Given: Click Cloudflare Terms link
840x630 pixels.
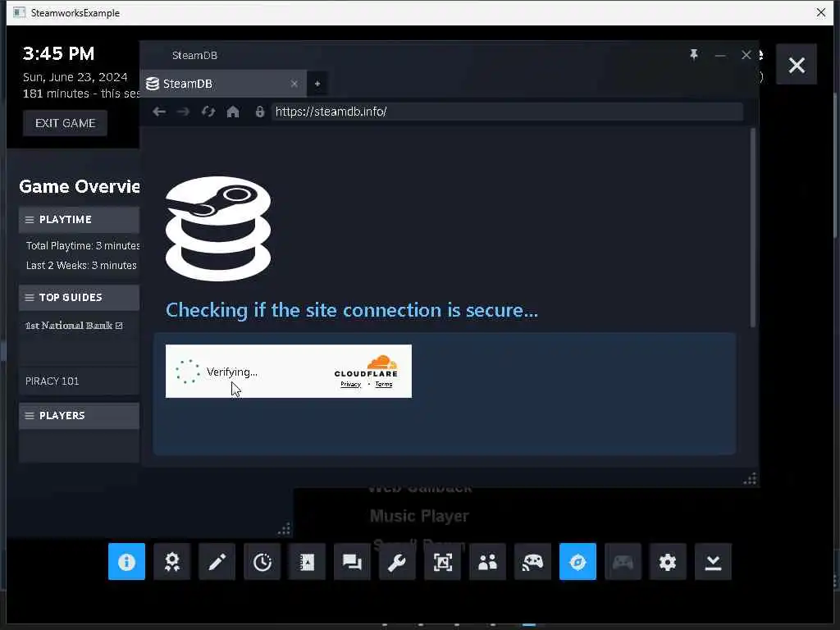Looking at the screenshot, I should (x=384, y=384).
